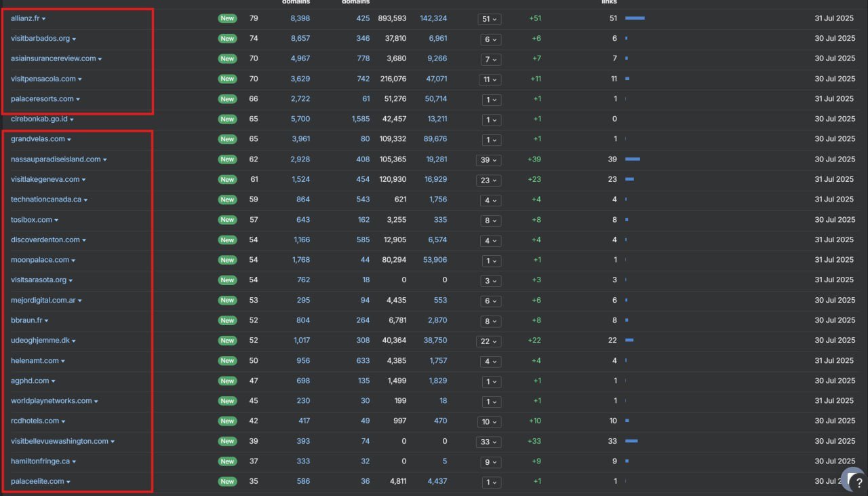Image resolution: width=868 pixels, height=496 pixels.
Task: Expand the 33 links dropdown for visitbellevuewashington.com
Action: point(489,442)
